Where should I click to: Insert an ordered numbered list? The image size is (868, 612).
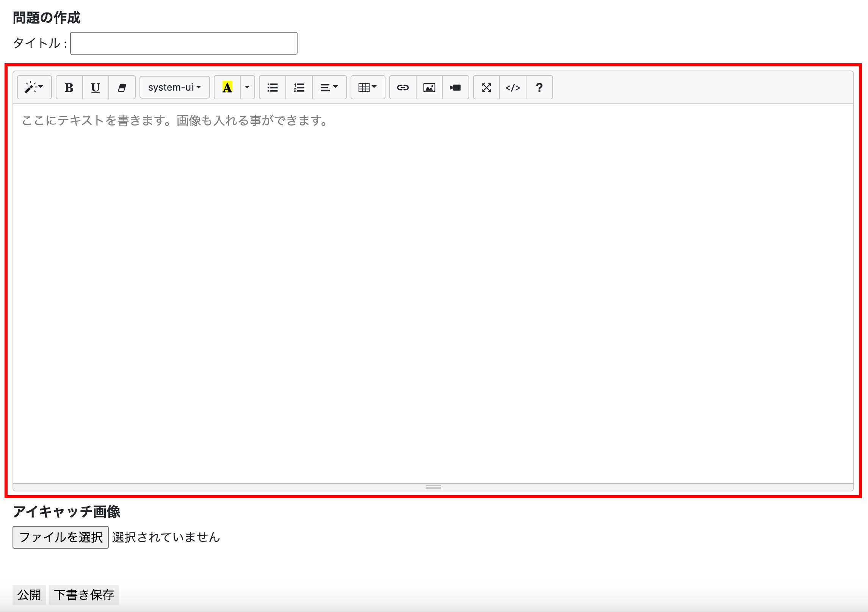pos(299,88)
